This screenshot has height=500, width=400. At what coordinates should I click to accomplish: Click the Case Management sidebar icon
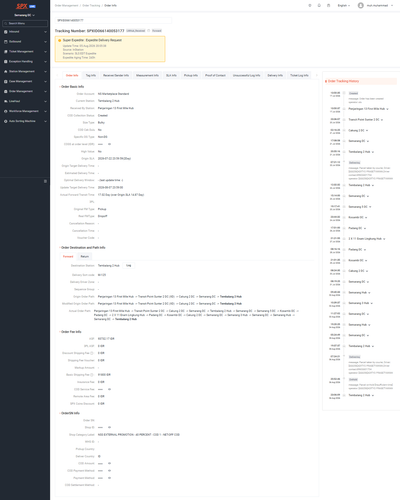click(6, 81)
